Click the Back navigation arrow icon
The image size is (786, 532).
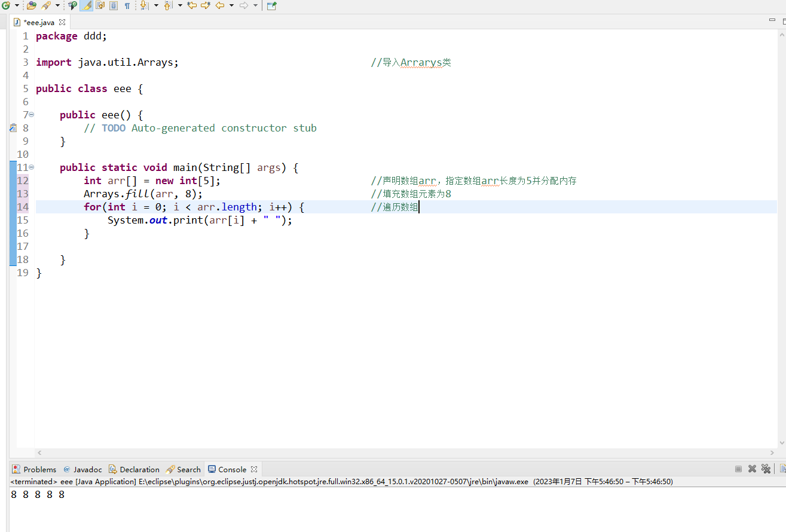(x=220, y=5)
